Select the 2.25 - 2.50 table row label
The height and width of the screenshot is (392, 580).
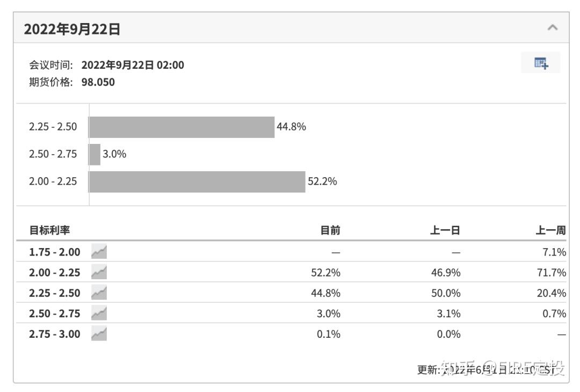(x=54, y=293)
